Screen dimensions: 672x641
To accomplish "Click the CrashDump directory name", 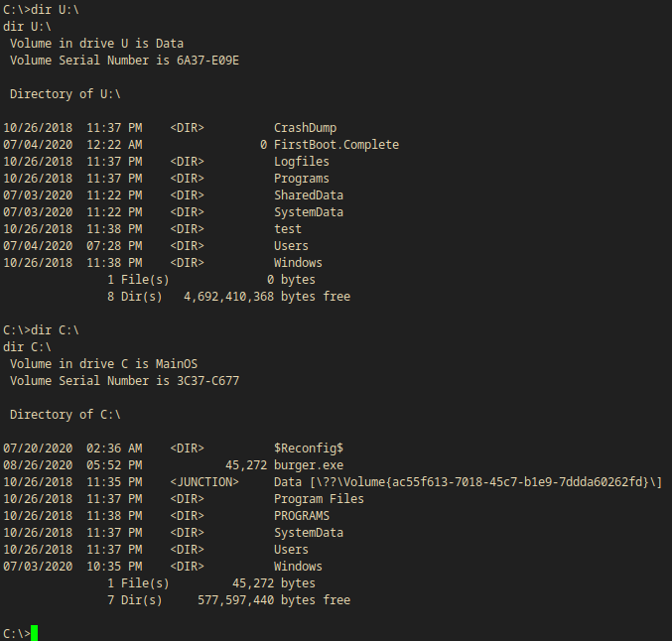I will tap(305, 127).
